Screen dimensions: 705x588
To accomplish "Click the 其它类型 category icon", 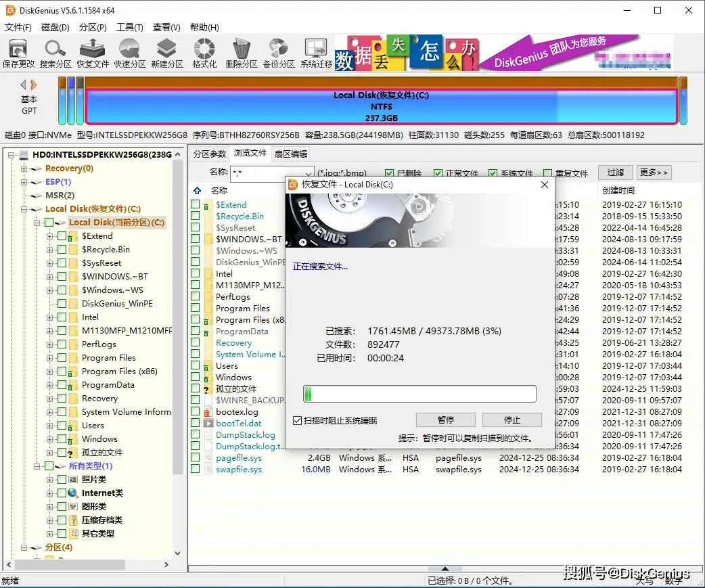I will 73,534.
